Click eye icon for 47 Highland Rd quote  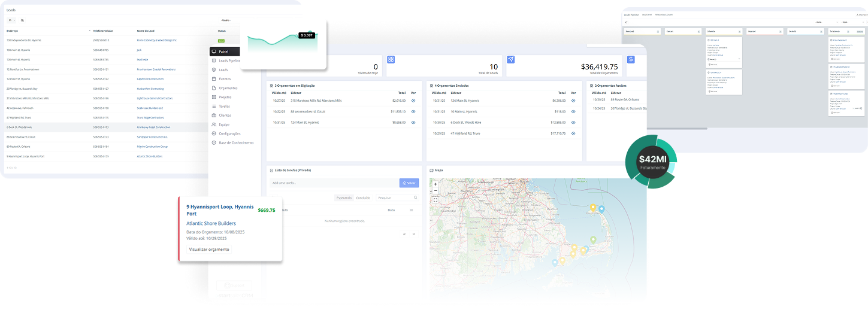pos(573,133)
